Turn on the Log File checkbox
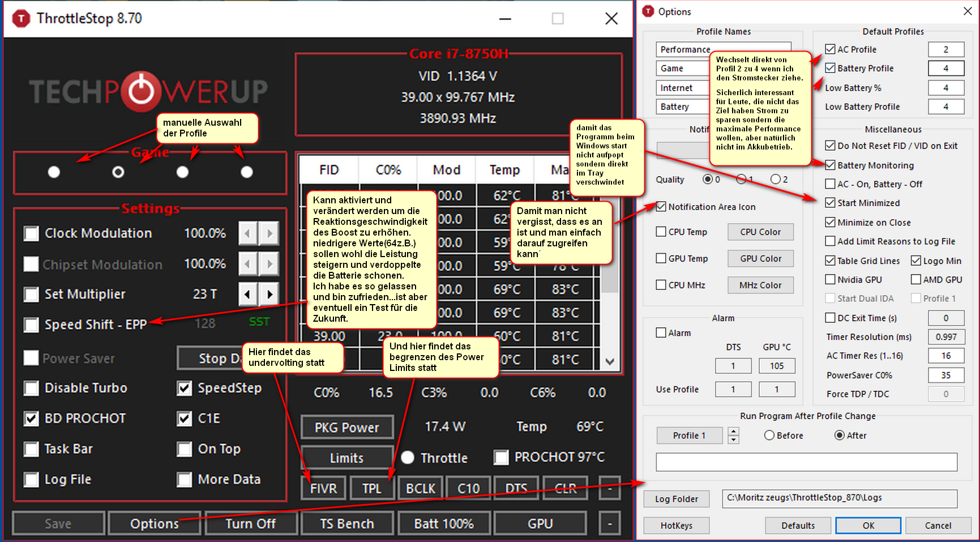This screenshot has height=542, width=980. coord(31,480)
